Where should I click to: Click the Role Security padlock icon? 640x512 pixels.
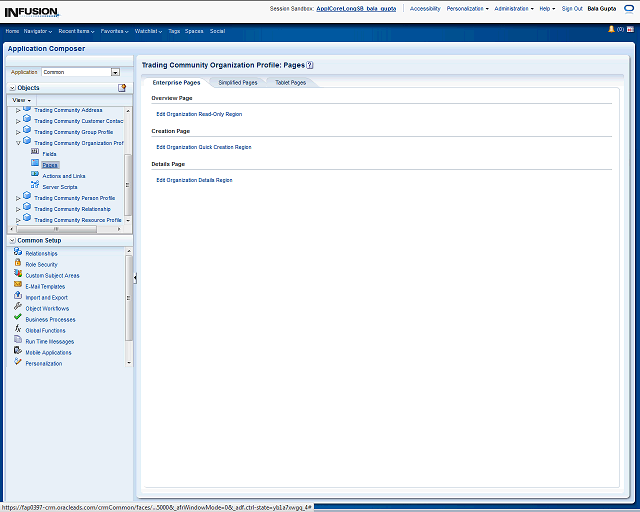(18, 264)
